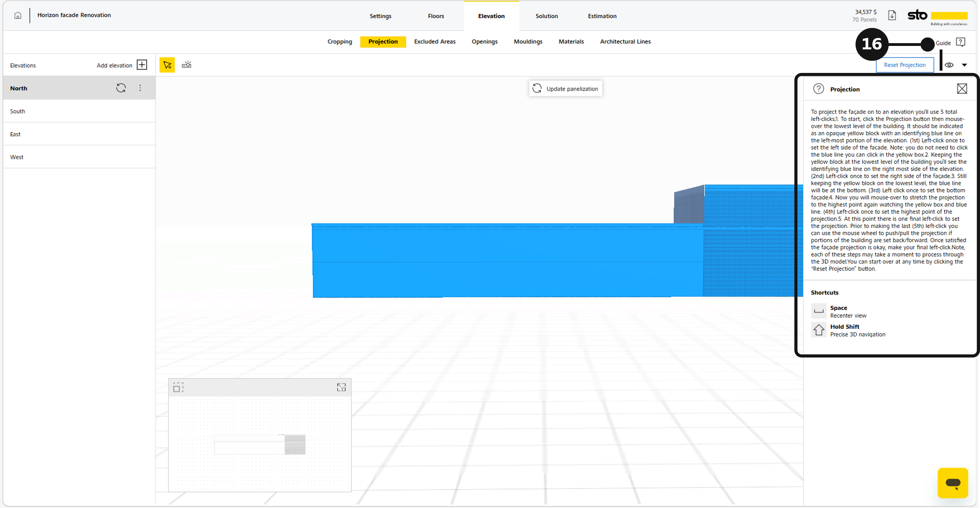Select the Projection sub-tab
The height and width of the screenshot is (508, 980).
tap(383, 42)
